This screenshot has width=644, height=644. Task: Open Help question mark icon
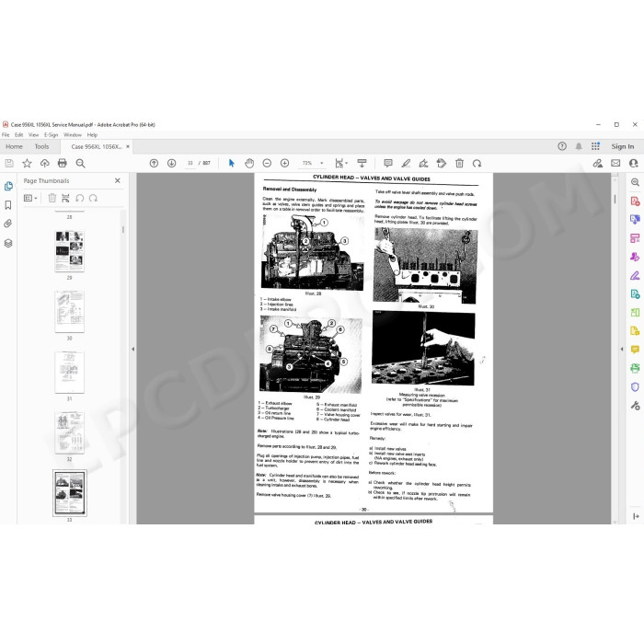[x=562, y=146]
